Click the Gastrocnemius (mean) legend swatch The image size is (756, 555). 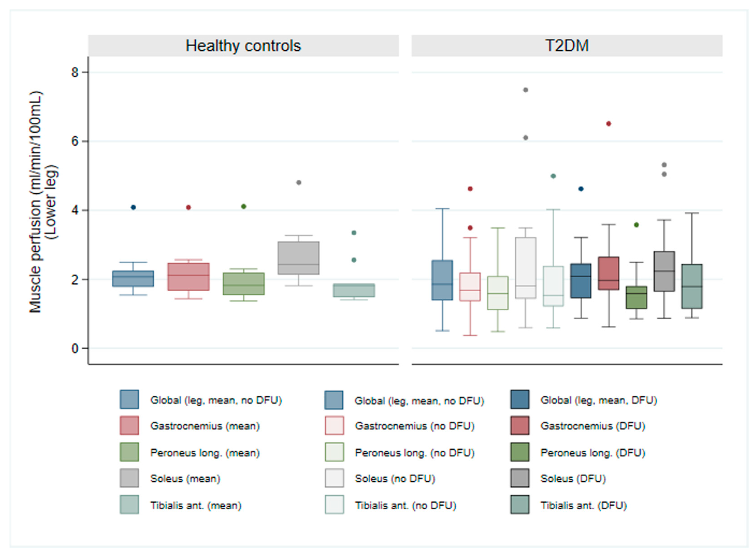coord(129,426)
